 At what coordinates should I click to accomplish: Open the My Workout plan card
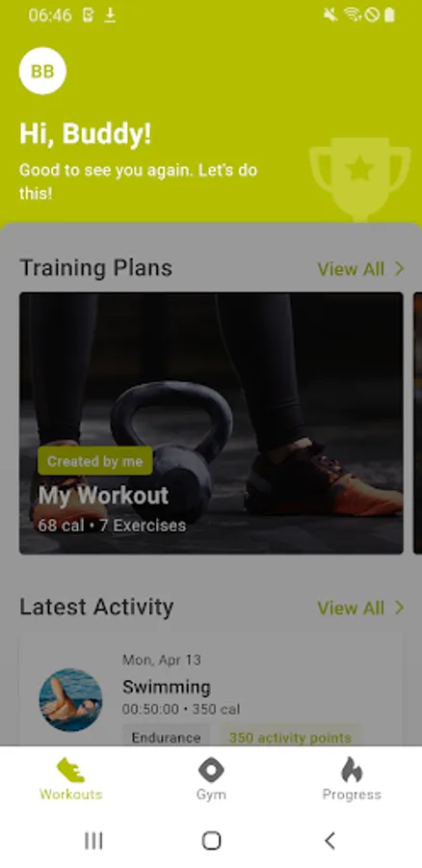tap(211, 423)
